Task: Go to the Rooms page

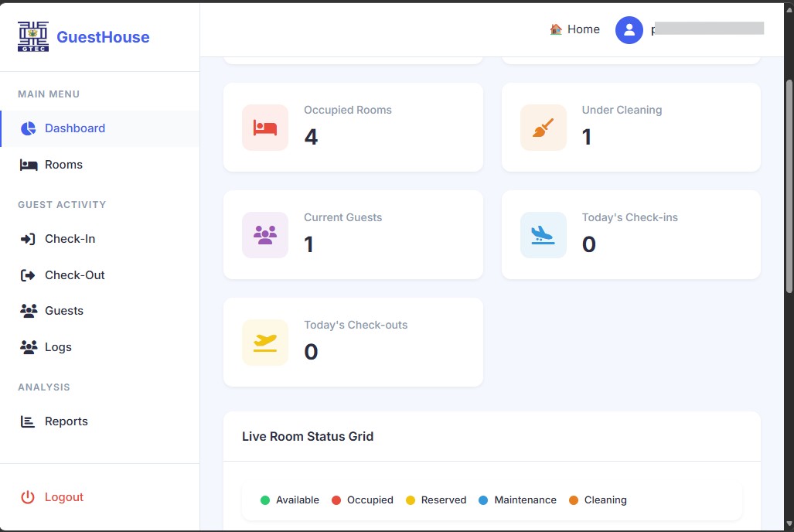Action: coord(63,165)
